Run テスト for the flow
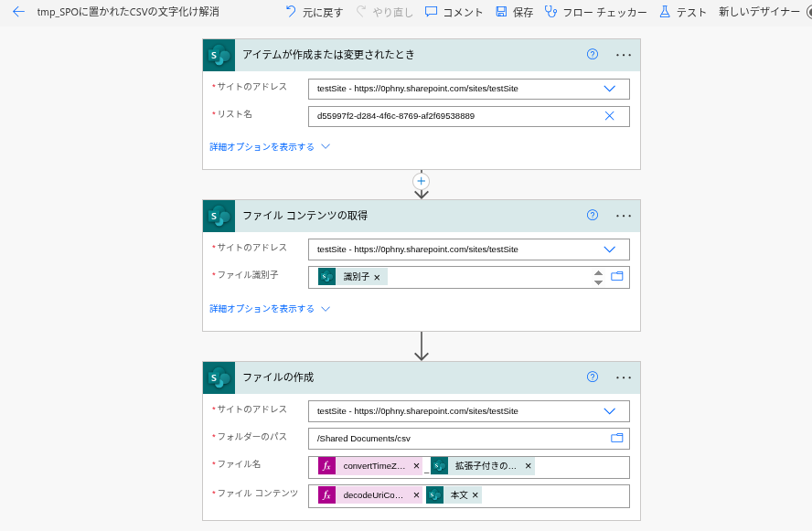The height and width of the screenshot is (531, 812). (682, 12)
